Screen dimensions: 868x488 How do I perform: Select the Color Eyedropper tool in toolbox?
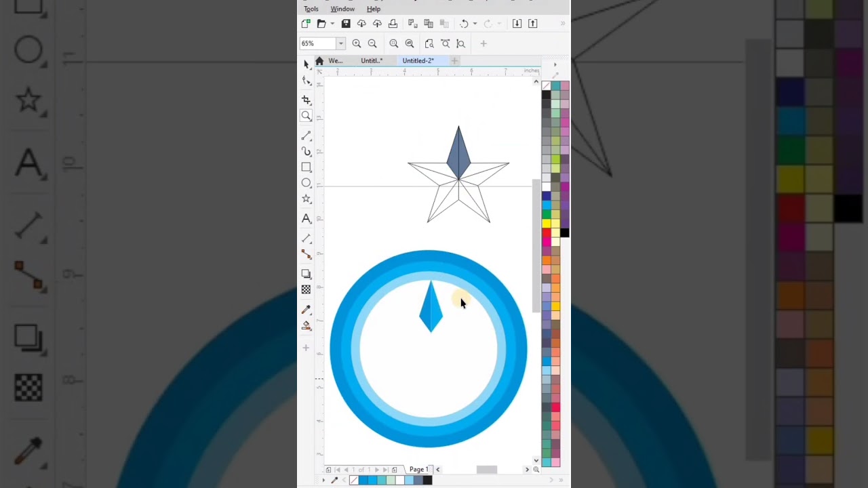tap(306, 309)
